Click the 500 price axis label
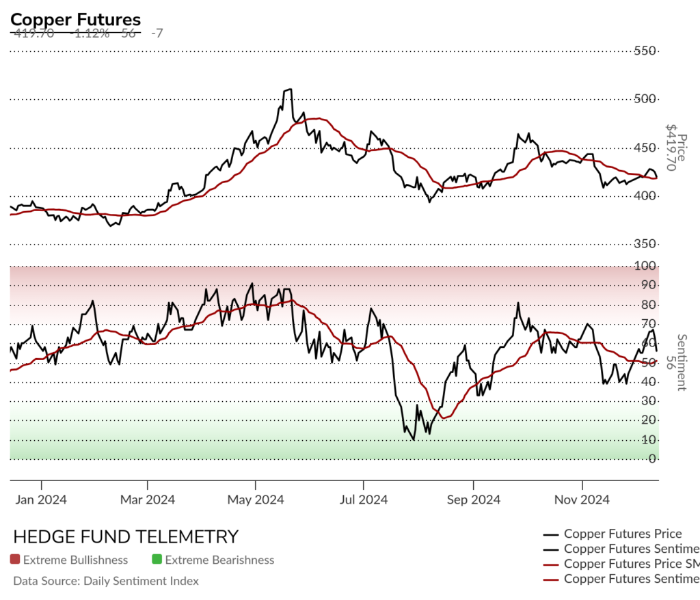This screenshot has height=600, width=700. [645, 98]
